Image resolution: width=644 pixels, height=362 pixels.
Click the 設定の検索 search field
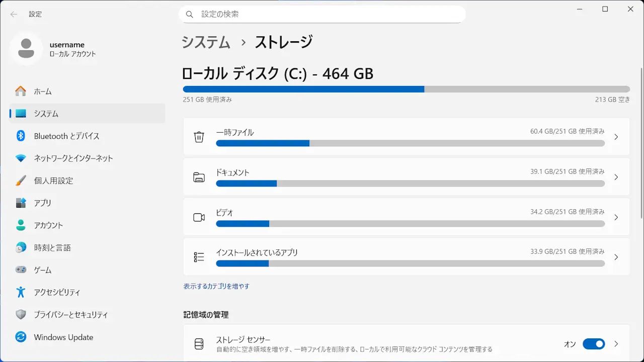tap(322, 14)
